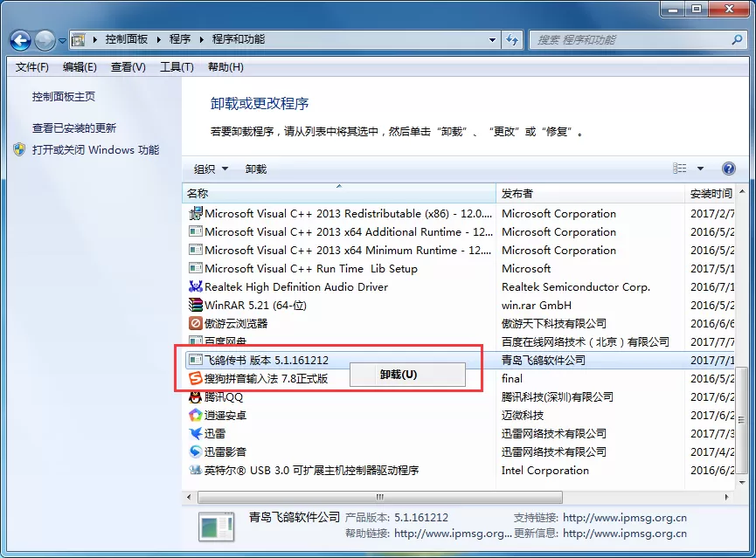Select 程序和功能 breadcrumb
Screen dimensions: 756x558
point(239,39)
